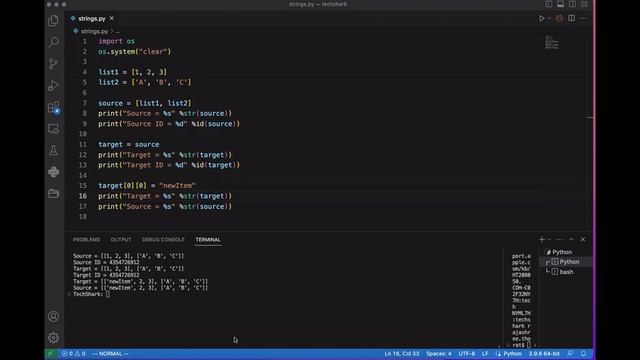Click the red icon beside the run button
640x360 pixels.
tap(559, 18)
